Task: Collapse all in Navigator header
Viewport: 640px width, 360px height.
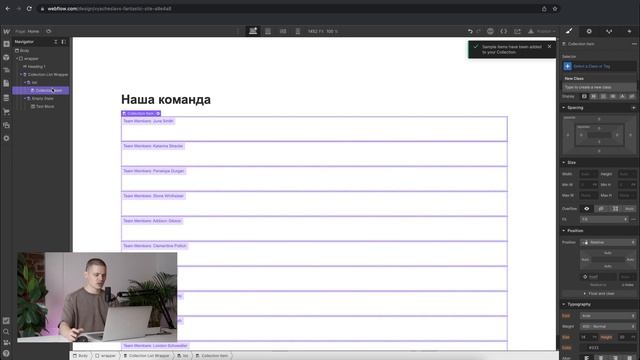Action: coord(56,42)
